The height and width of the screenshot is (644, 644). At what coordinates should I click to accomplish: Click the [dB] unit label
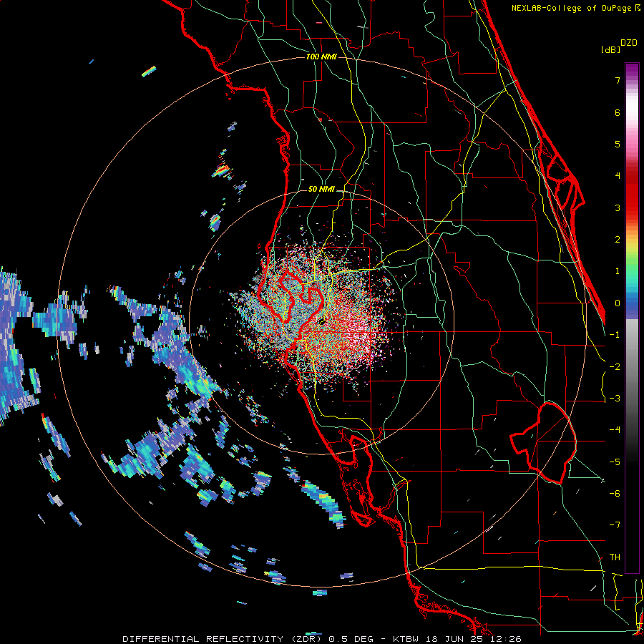[x=610, y=49]
